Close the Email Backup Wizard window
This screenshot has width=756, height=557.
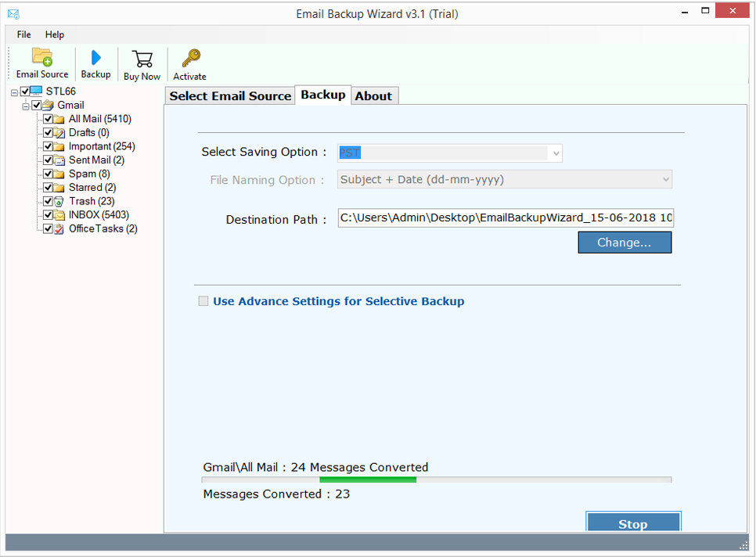coord(733,11)
